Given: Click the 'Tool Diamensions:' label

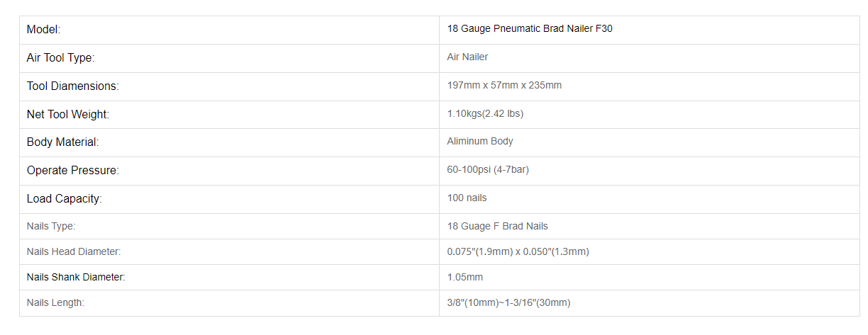Looking at the screenshot, I should pos(72,86).
